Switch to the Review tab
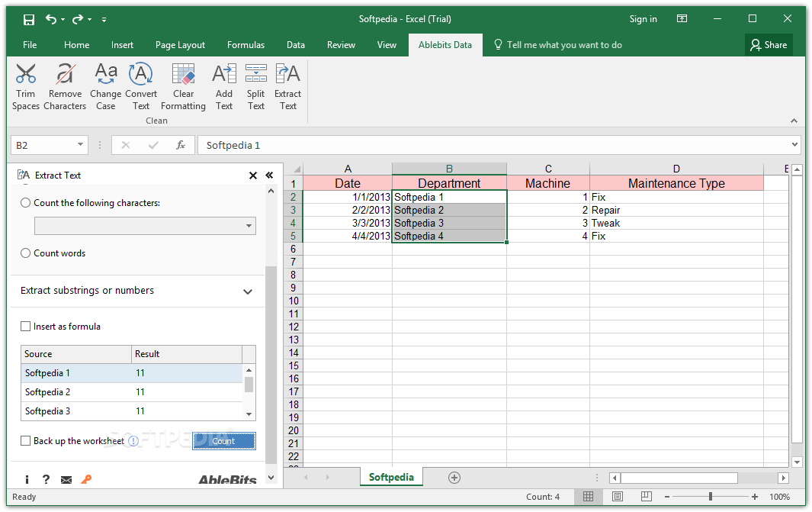This screenshot has height=512, width=812. (x=342, y=45)
